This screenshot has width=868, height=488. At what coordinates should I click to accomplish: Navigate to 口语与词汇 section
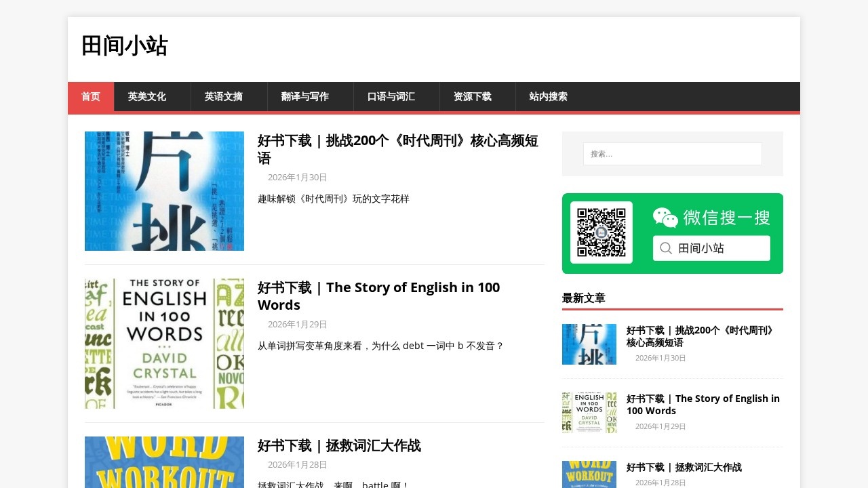tap(391, 97)
